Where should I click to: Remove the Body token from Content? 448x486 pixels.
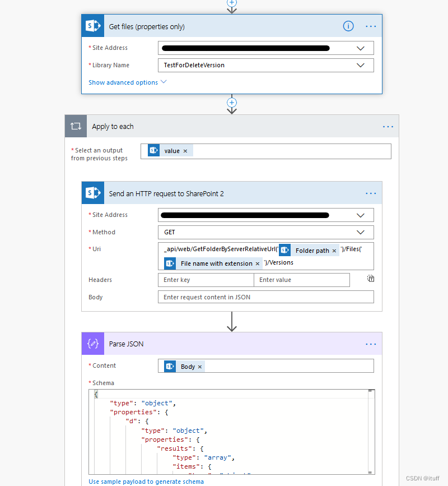[200, 367]
